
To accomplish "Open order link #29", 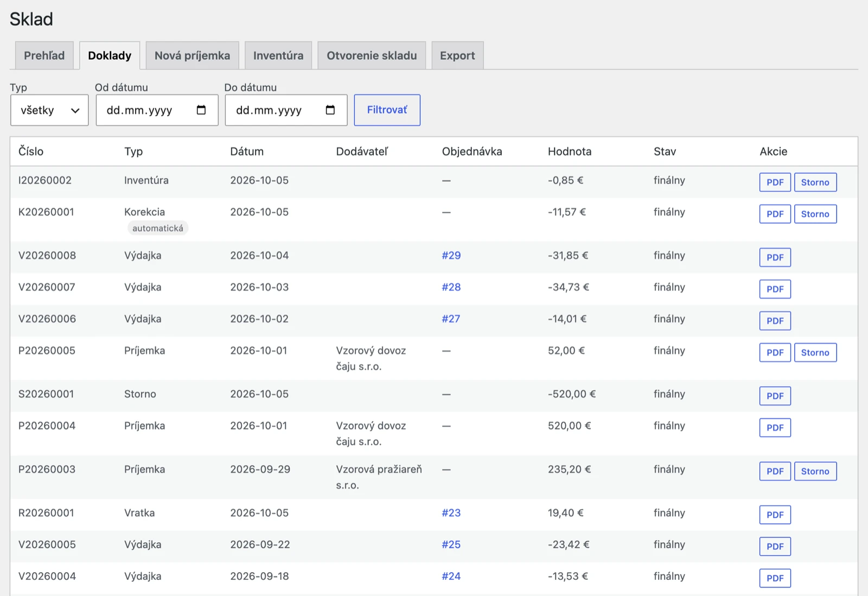I will (451, 255).
